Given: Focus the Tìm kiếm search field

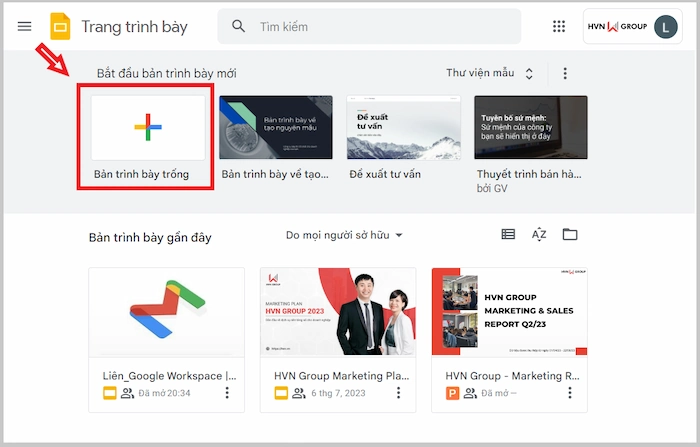Looking at the screenshot, I should tap(369, 27).
